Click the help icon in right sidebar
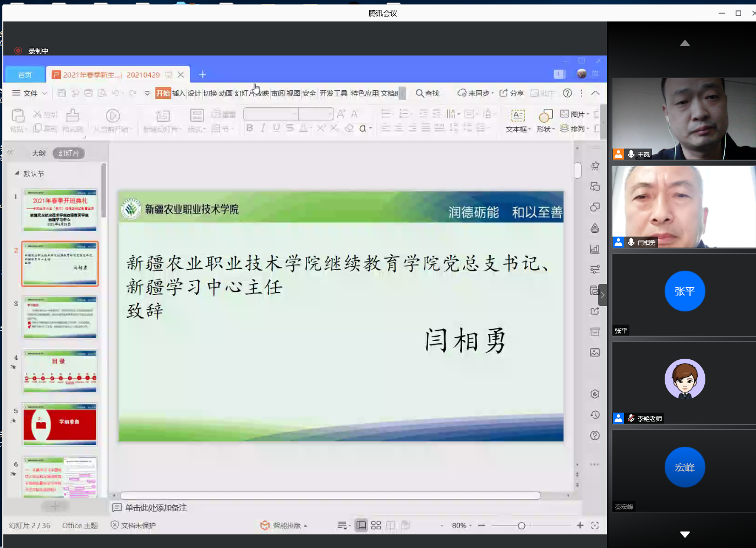756x548 pixels. 595,436
